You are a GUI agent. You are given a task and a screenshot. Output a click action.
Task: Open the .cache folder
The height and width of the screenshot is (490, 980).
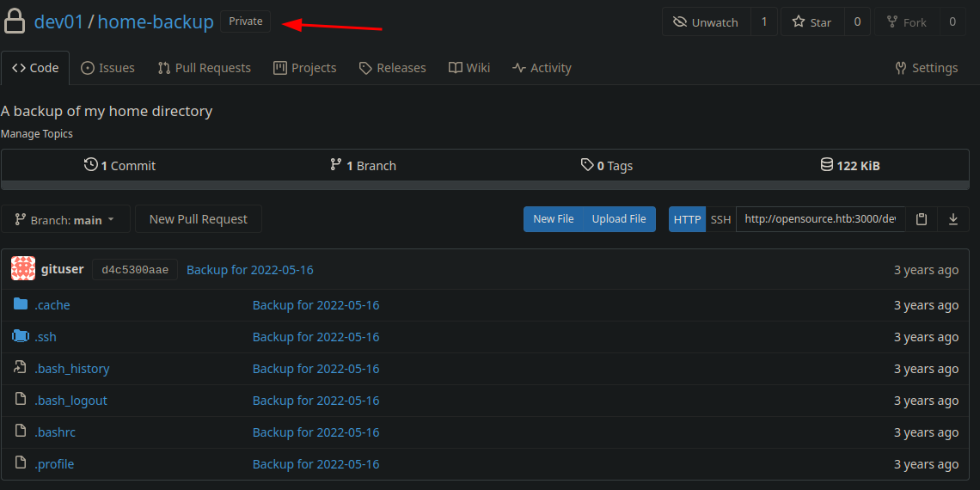click(x=52, y=305)
